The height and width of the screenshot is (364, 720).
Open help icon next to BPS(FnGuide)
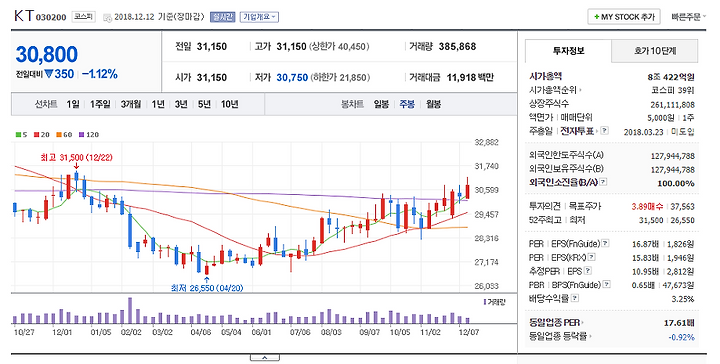tap(607, 285)
